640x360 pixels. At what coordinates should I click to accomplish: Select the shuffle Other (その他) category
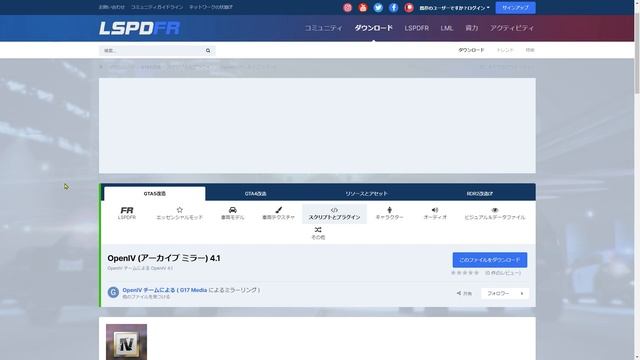[x=318, y=233]
